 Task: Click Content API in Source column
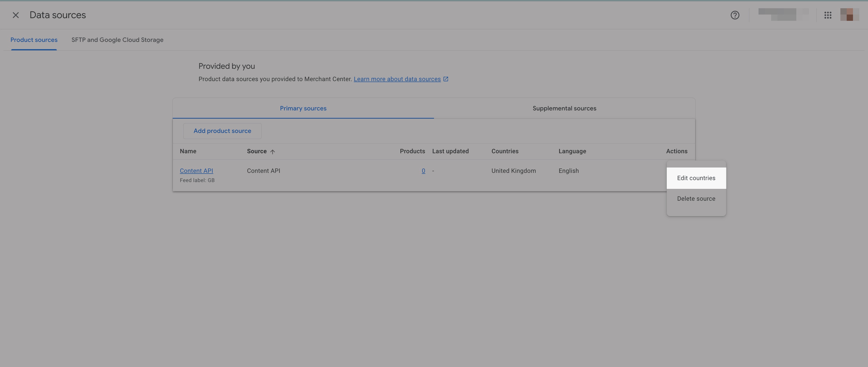click(263, 171)
